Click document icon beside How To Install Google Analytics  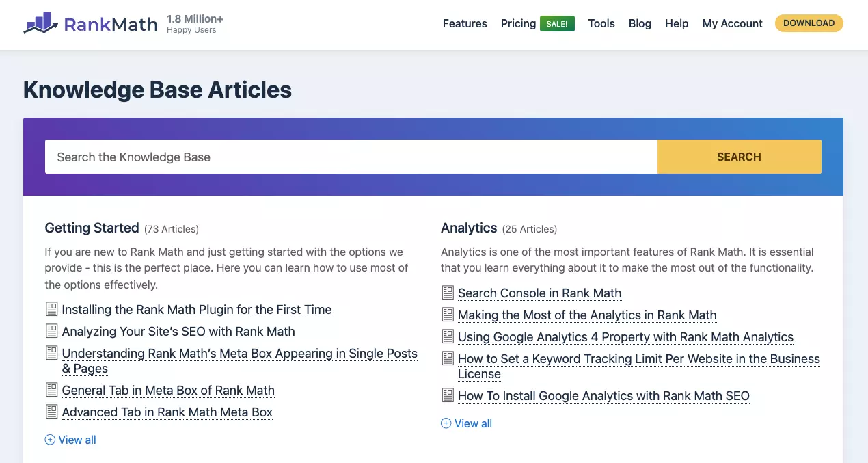448,395
